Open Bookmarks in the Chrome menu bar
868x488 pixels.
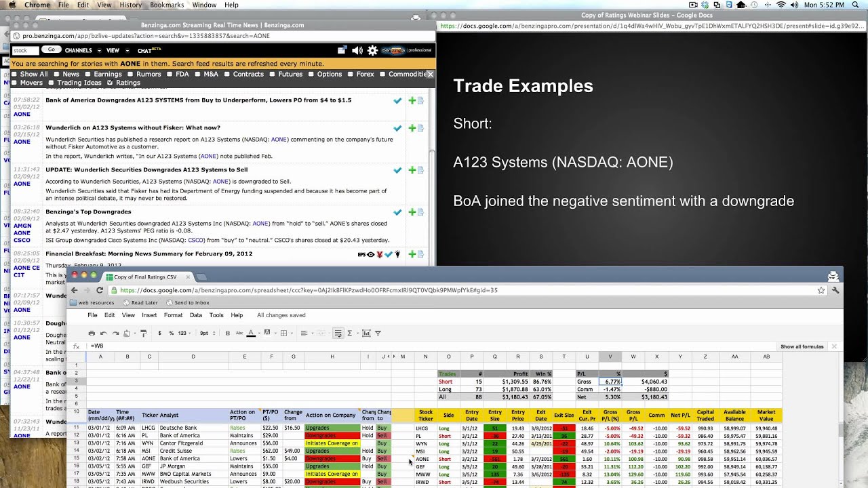166,5
